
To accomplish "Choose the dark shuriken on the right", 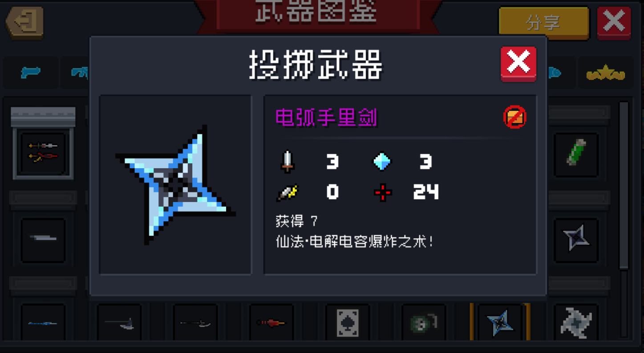I will click(x=576, y=238).
